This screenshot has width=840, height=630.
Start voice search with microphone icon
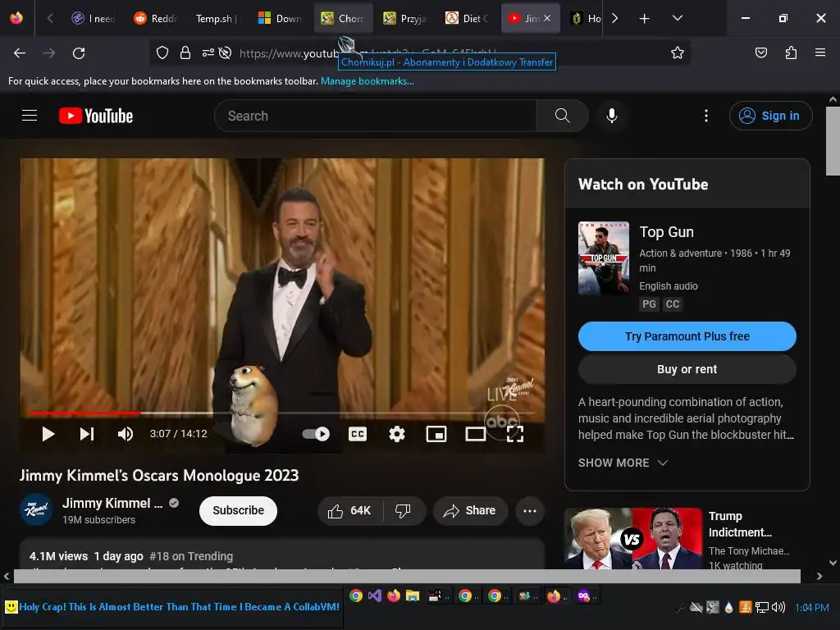(612, 116)
